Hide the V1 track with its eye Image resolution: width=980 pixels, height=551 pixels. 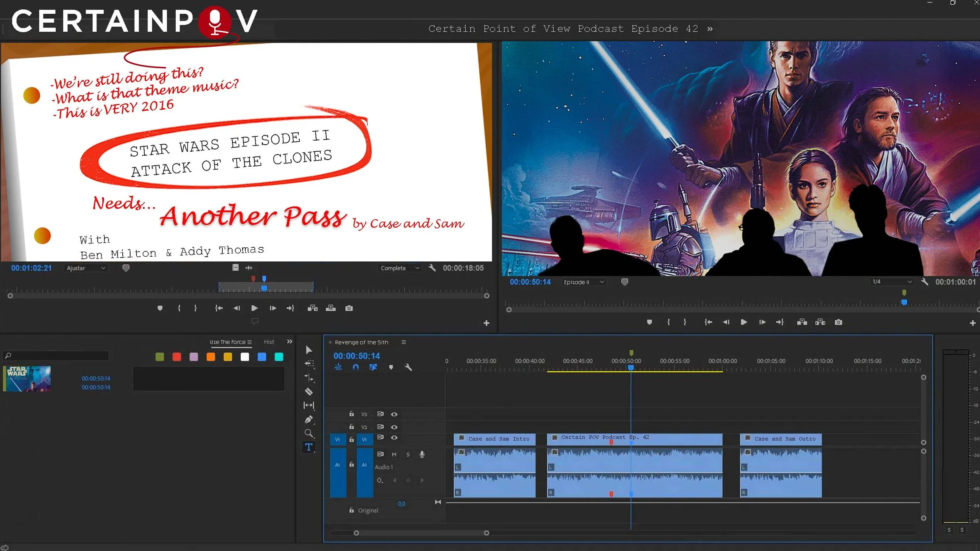coord(394,438)
